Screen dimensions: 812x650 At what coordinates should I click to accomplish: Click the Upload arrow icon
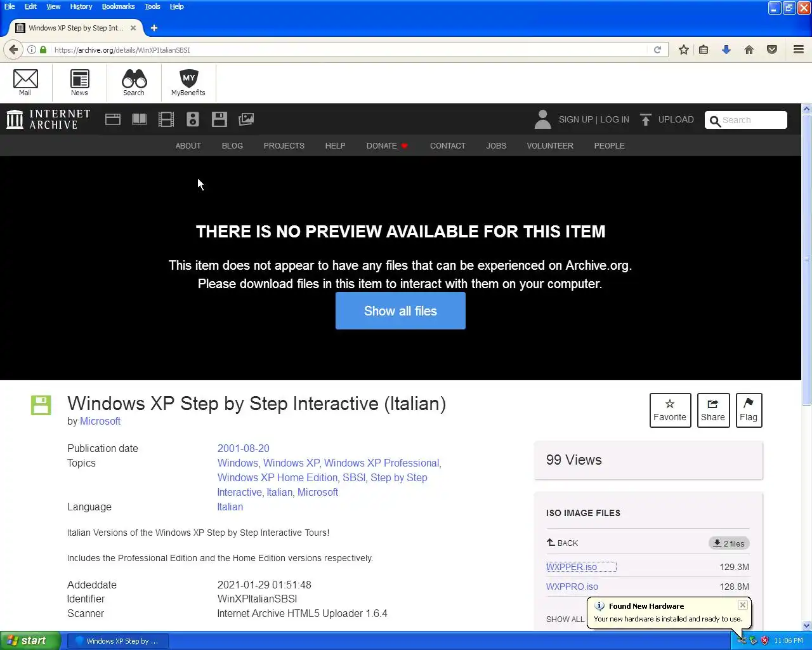[x=646, y=119]
